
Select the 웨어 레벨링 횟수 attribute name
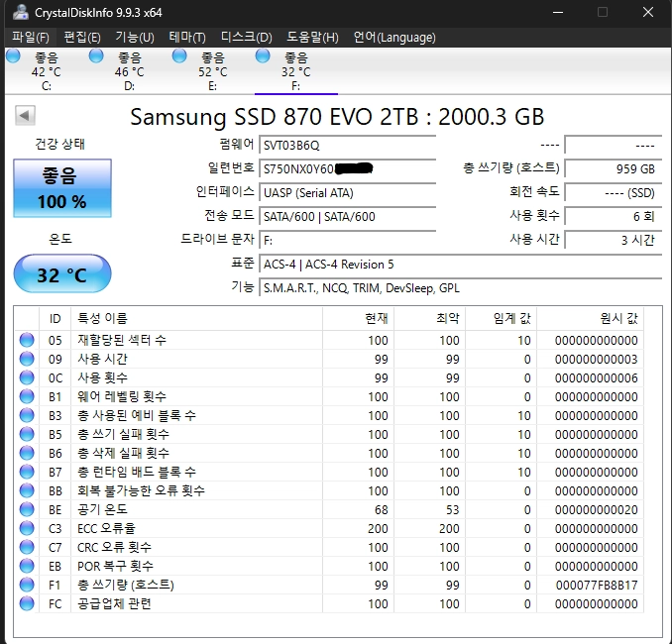point(122,396)
